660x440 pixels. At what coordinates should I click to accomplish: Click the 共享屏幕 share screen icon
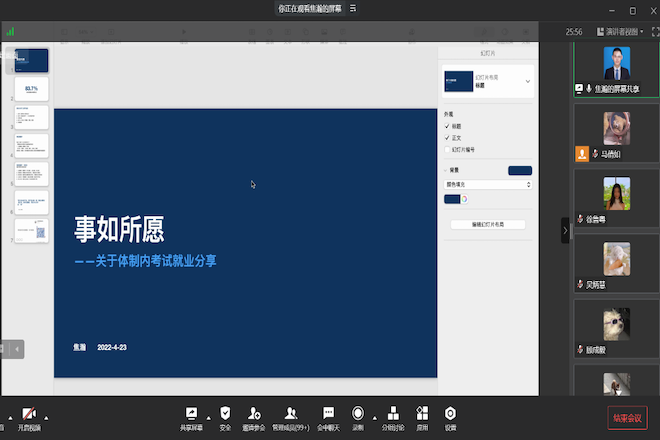point(190,413)
